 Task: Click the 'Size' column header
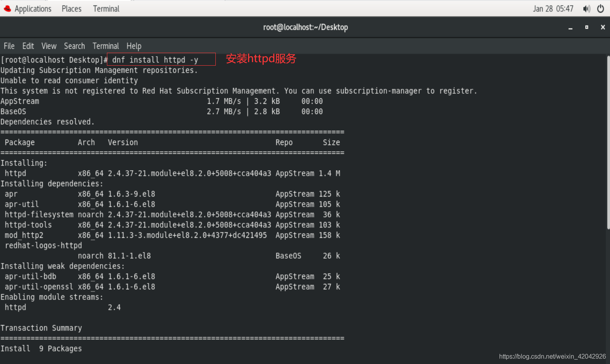[x=331, y=142]
